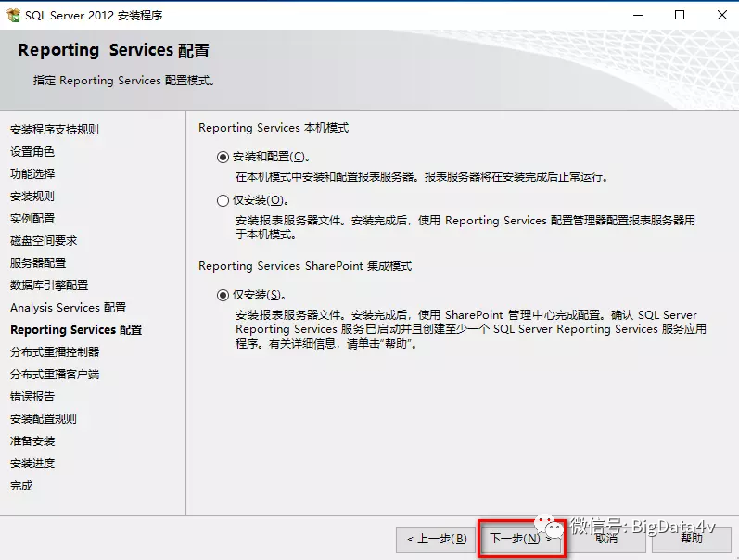
Task: Click the 错误报告 step
Action: coord(32,397)
